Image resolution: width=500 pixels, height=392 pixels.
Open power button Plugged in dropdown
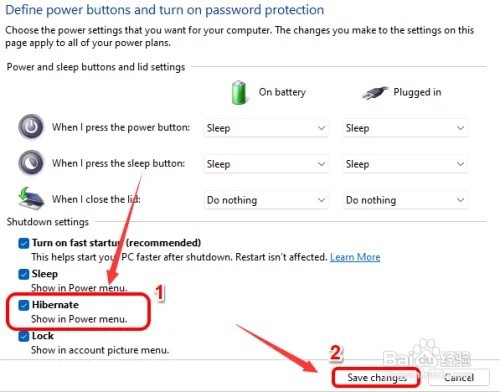click(405, 128)
